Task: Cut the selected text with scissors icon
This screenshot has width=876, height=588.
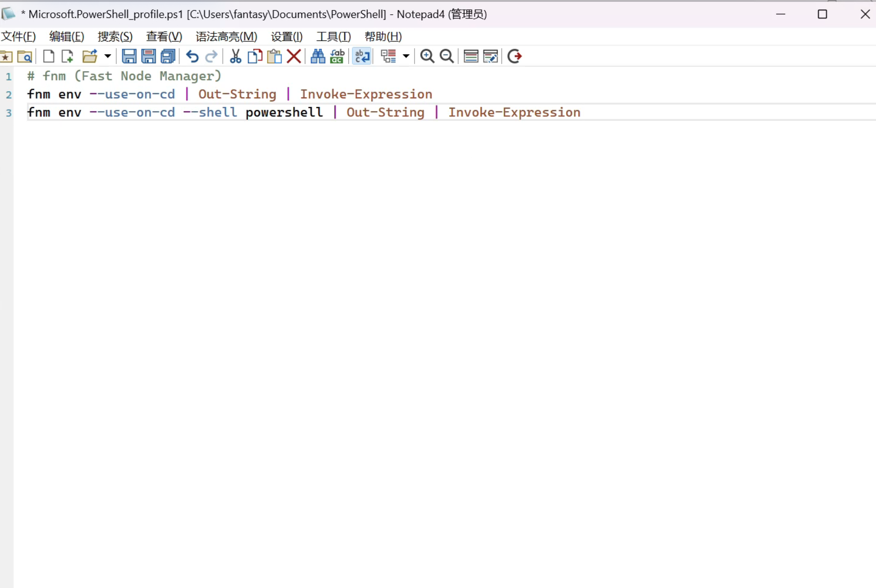Action: coord(235,56)
